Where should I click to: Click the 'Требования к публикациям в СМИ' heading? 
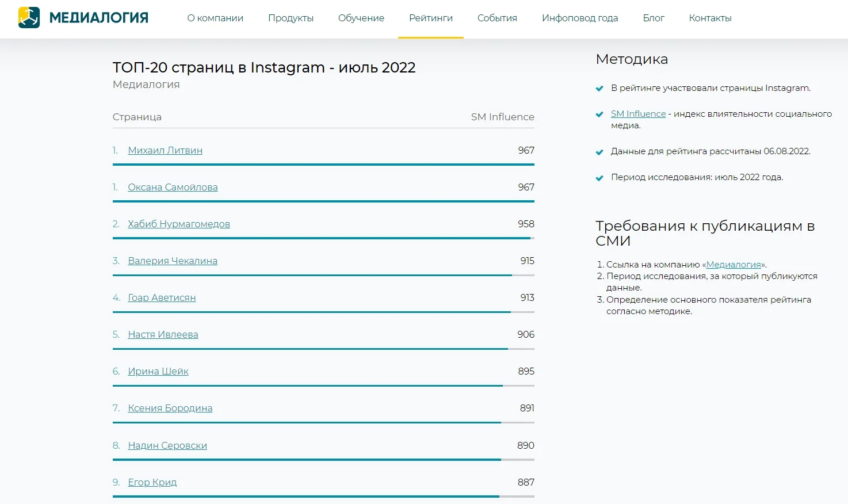705,233
